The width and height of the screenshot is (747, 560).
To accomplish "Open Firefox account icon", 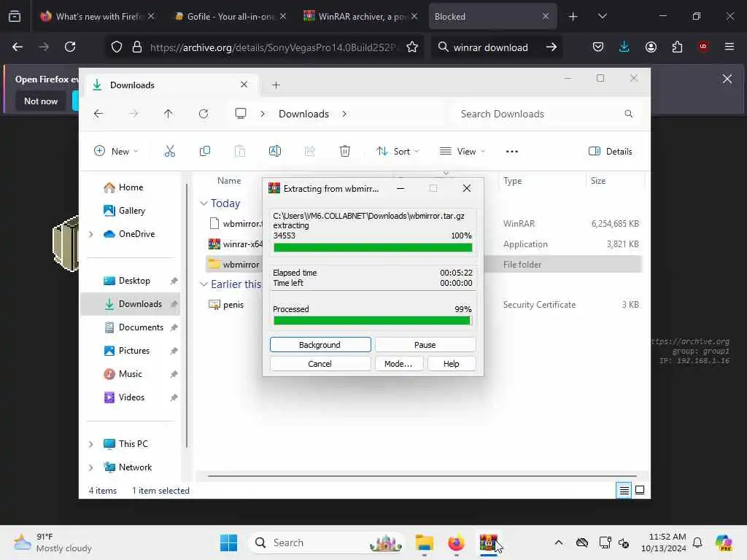I will 651,47.
